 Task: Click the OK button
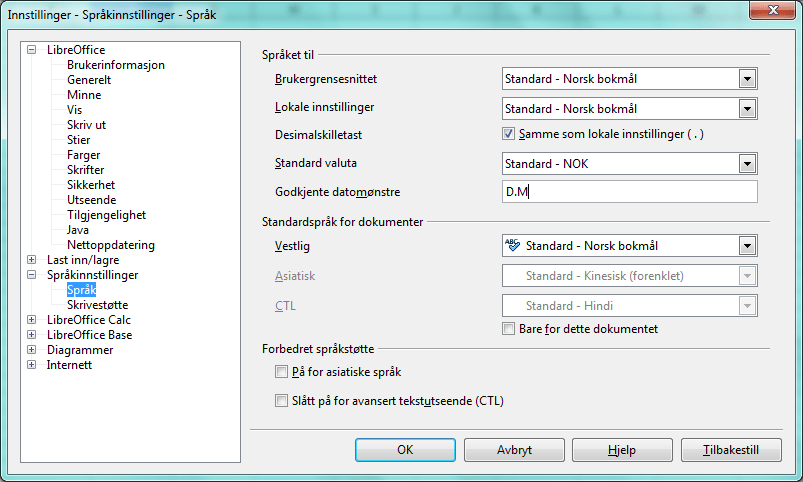tap(405, 450)
